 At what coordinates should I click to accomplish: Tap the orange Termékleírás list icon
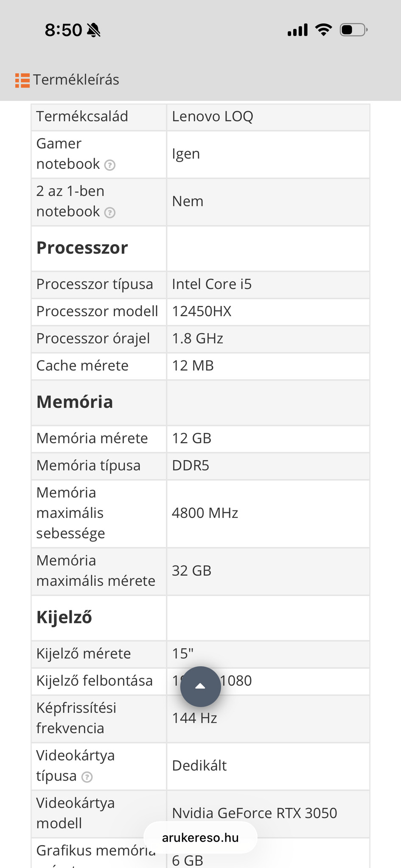point(22,80)
